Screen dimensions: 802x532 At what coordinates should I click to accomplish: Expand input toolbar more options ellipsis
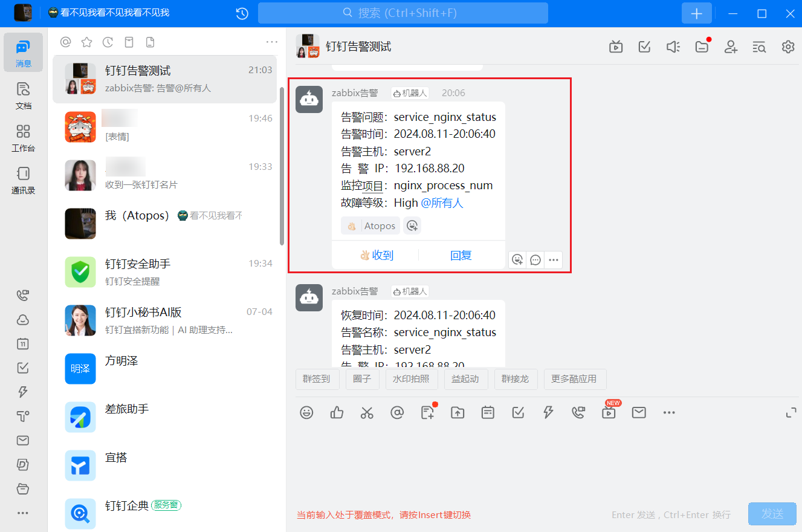668,412
